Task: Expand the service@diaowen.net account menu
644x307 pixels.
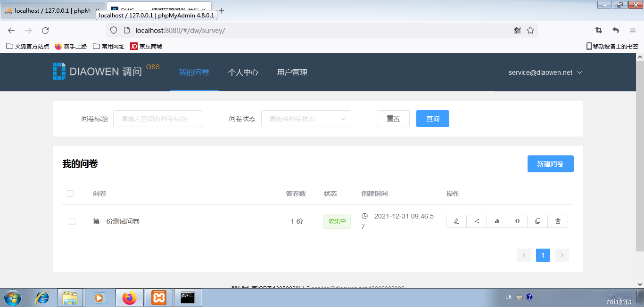Action: (545, 73)
